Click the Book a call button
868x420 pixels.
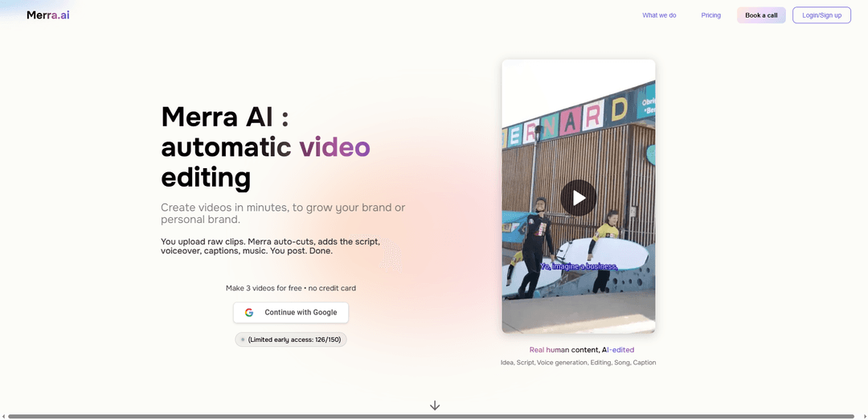[760, 15]
